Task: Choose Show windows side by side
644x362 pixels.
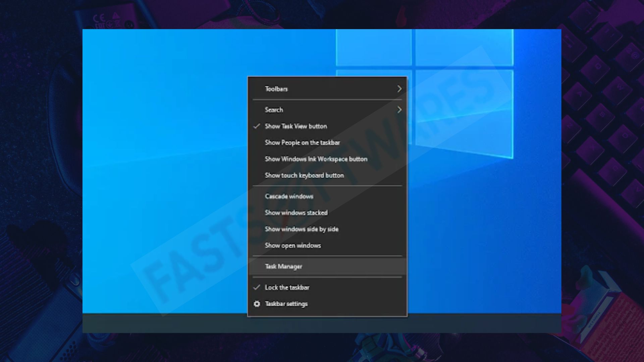Action: pos(327,229)
